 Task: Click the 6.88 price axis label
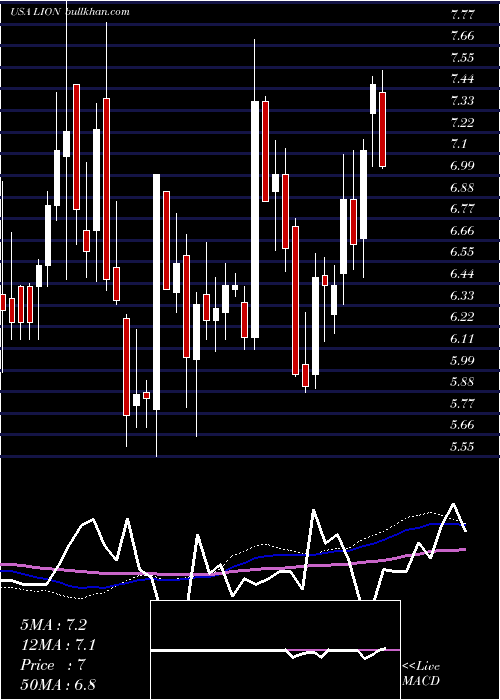(462, 188)
